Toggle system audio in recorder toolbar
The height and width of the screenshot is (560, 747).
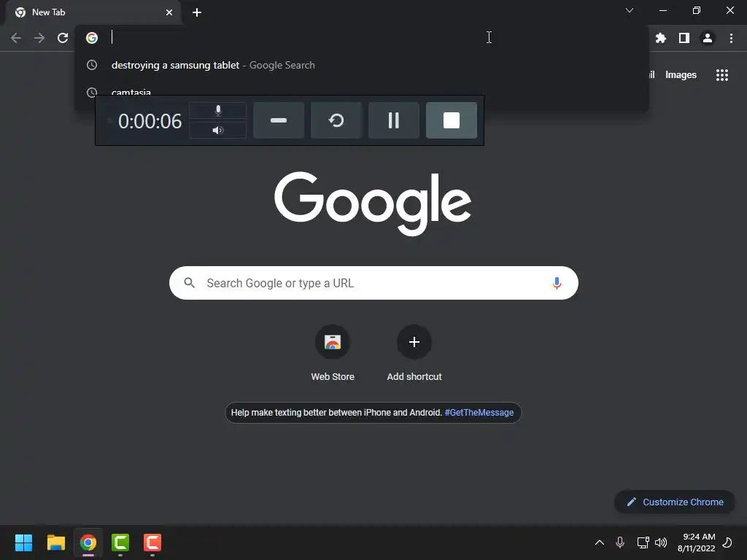218,130
